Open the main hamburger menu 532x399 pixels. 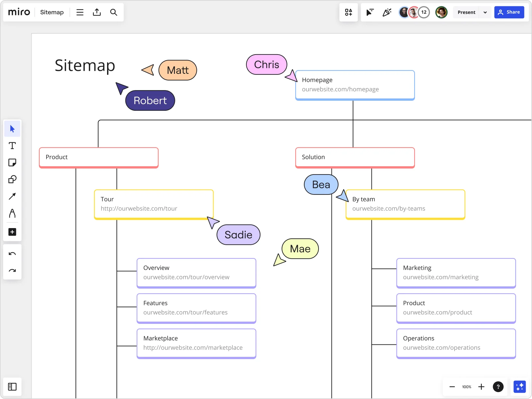[x=80, y=12]
